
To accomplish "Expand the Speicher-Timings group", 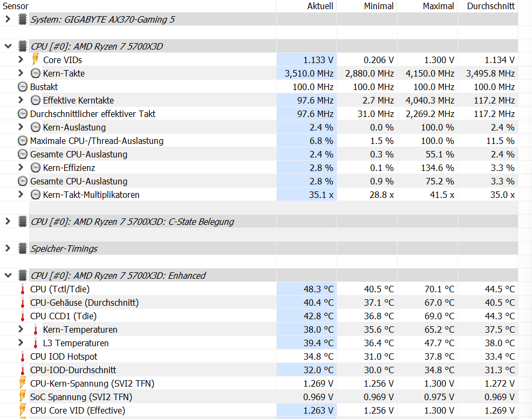I will point(8,249).
